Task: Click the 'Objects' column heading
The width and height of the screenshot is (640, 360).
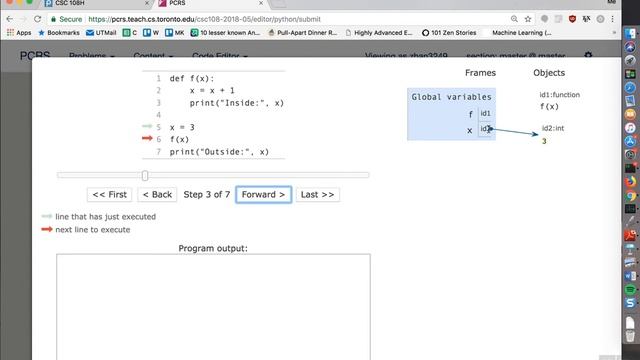Action: pyautogui.click(x=549, y=73)
